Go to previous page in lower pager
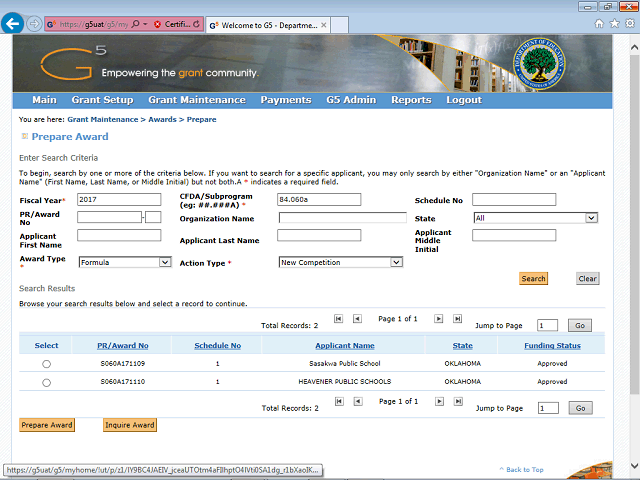 tap(358, 402)
